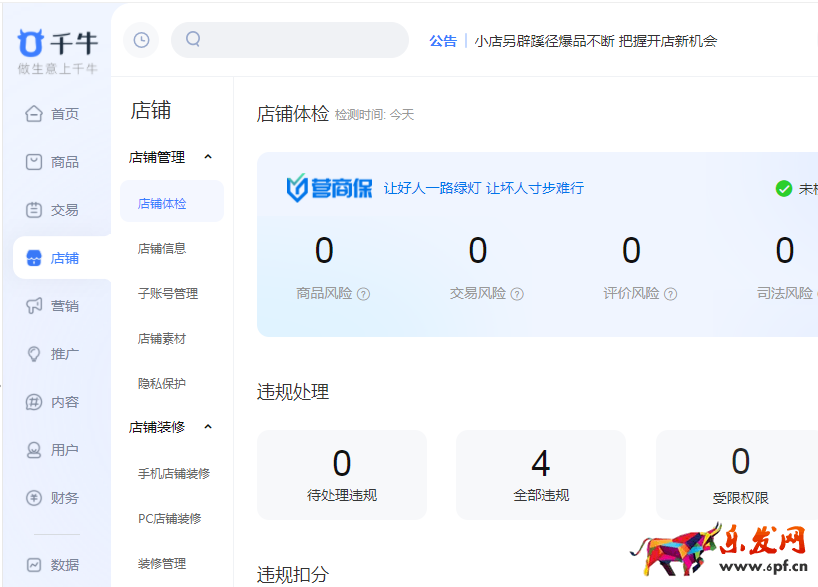
Task: Select the 数据 data icon in sidebar
Action: pos(36,565)
